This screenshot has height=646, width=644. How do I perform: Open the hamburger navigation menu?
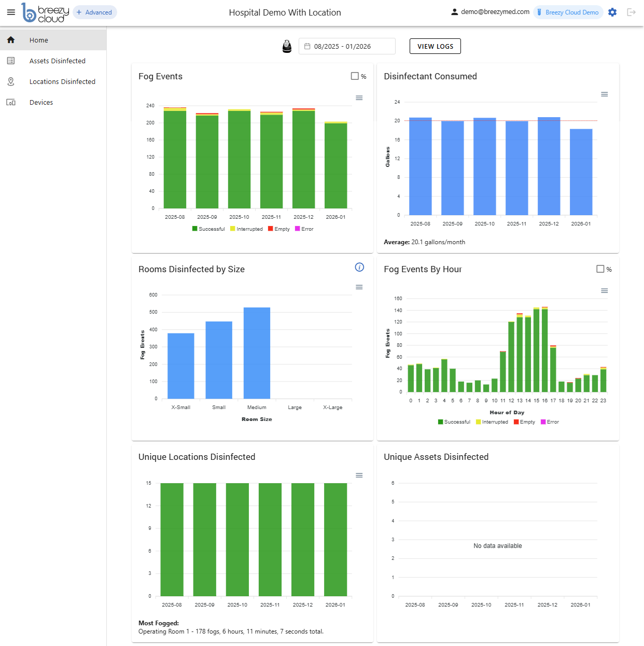tap(11, 12)
